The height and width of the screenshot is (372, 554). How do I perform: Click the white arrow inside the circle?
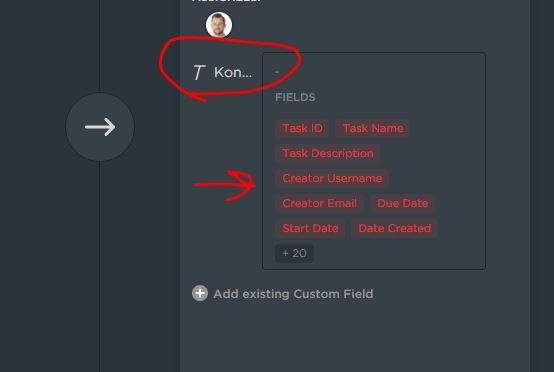click(x=100, y=127)
